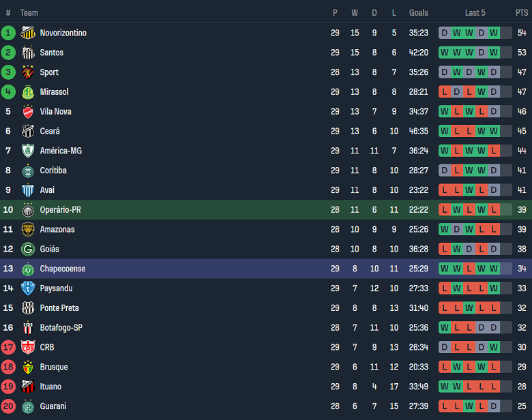Click the CRB club crest
Screen dimensions: 532x420
point(28,348)
